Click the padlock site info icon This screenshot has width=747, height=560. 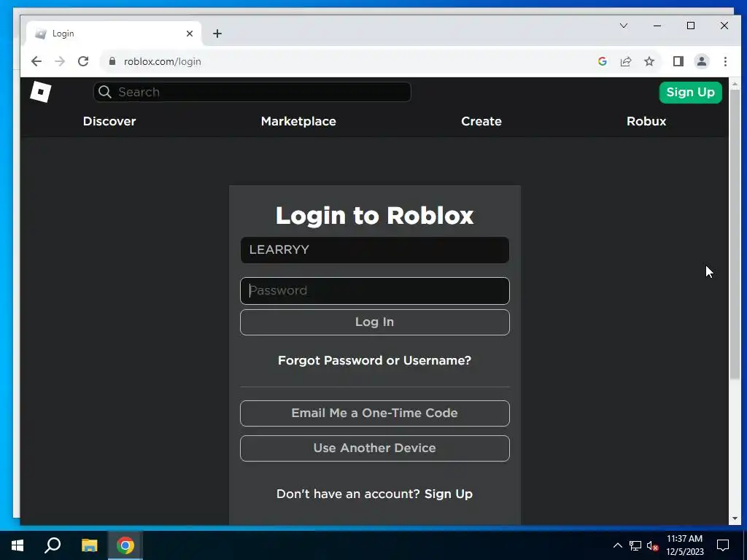(112, 61)
